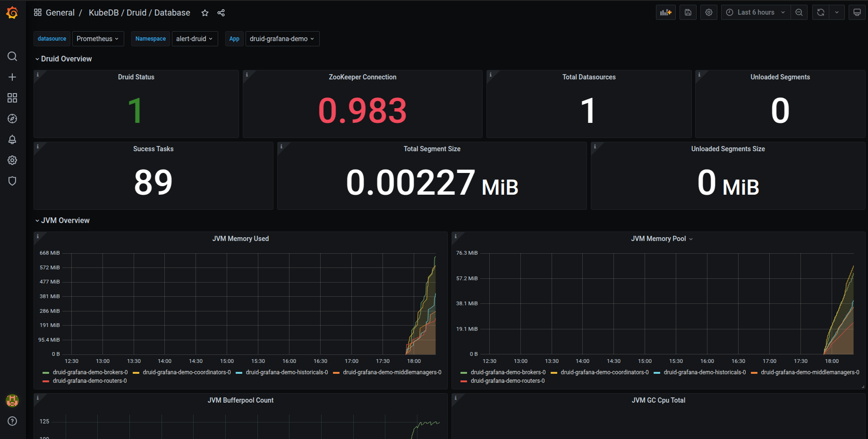Collapse the JVM Overview row
The height and width of the screenshot is (439, 868).
(x=62, y=220)
